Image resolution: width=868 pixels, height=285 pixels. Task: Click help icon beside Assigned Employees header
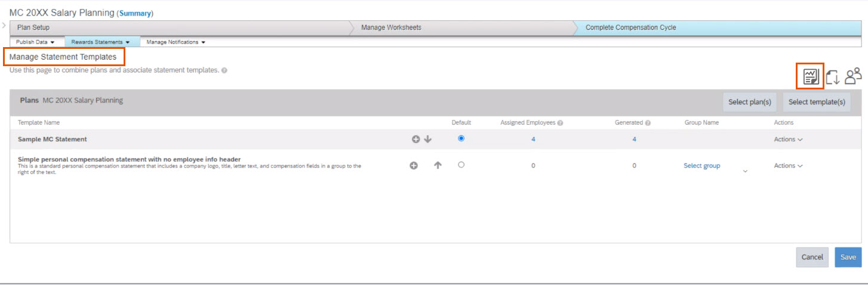[560, 123]
